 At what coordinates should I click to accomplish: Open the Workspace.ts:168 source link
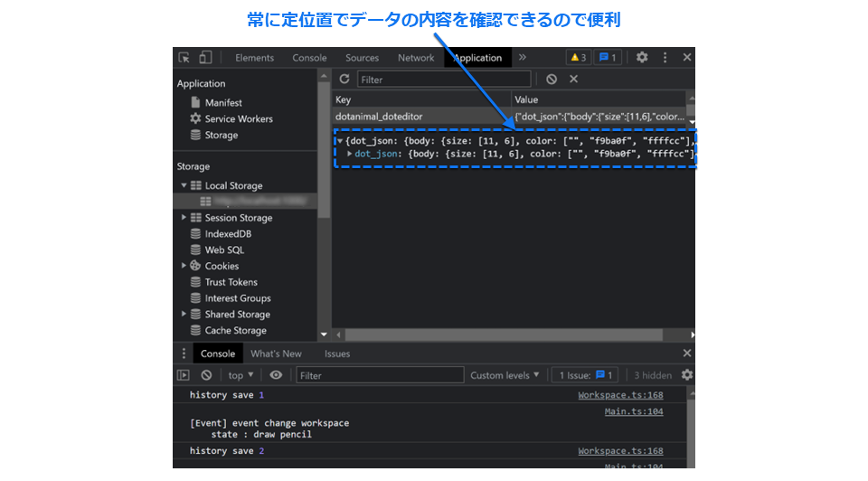click(x=620, y=395)
